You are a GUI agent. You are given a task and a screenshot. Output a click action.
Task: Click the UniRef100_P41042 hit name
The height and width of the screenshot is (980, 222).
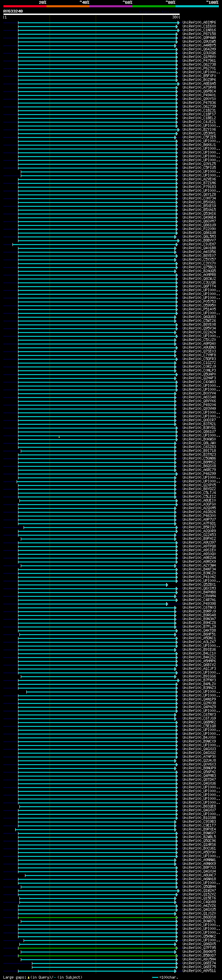click(x=199, y=577)
